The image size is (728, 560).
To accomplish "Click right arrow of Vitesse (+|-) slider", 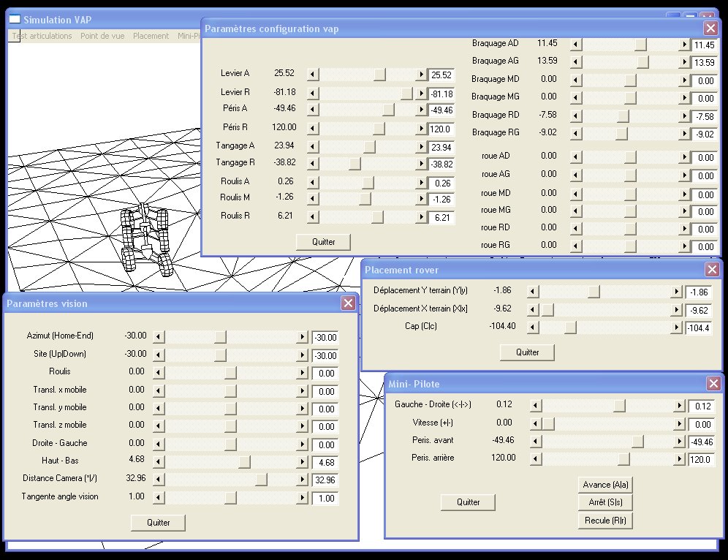I will point(680,424).
